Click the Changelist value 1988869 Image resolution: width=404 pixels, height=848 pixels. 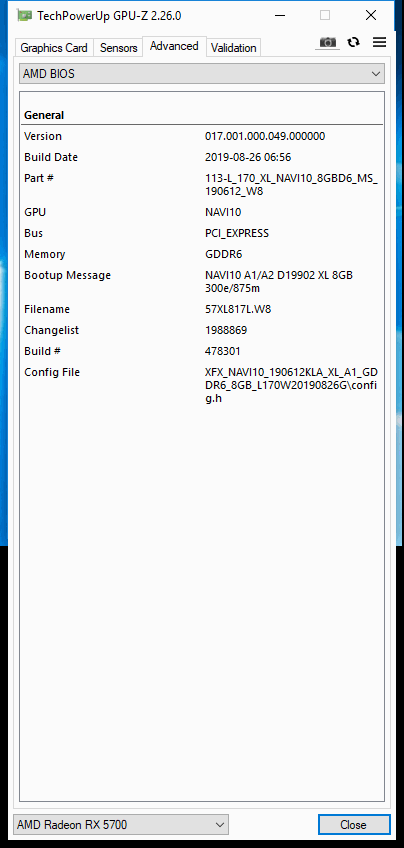point(226,330)
